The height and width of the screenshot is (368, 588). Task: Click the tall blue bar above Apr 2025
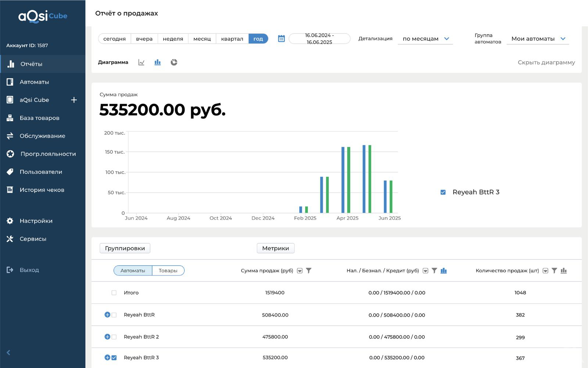[343, 180]
